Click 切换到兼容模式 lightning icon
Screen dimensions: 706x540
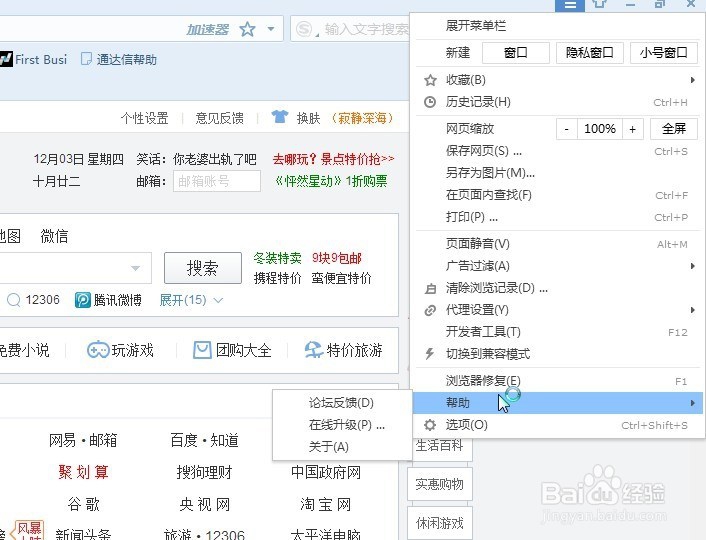point(430,354)
